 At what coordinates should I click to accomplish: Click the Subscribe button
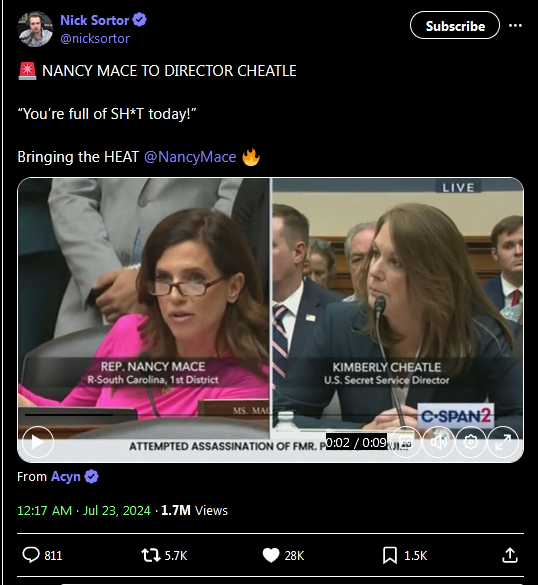coord(455,25)
